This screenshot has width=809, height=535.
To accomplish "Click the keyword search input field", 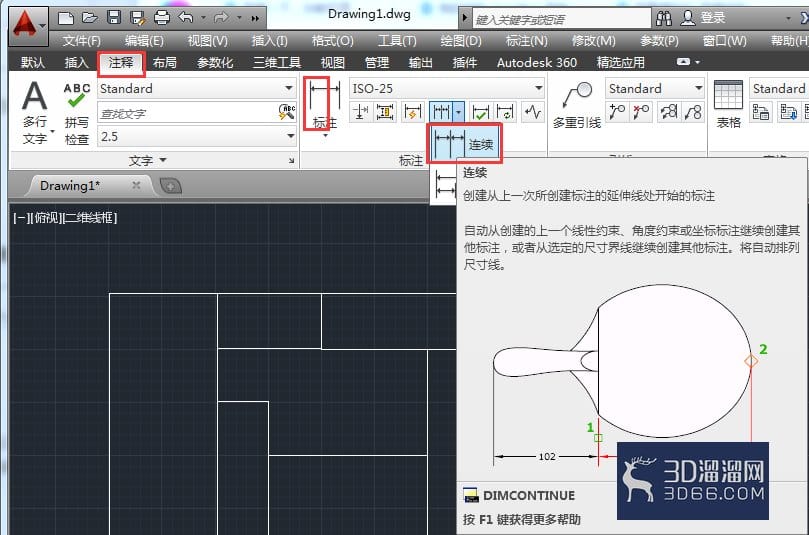I will pos(561,19).
